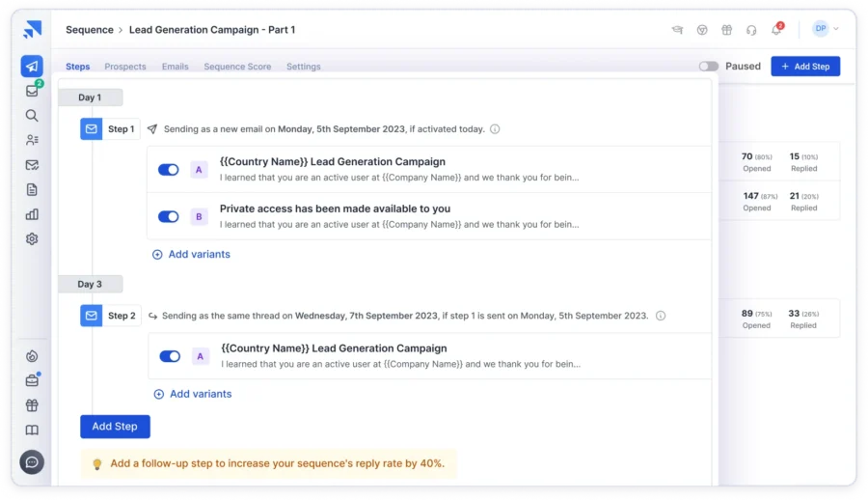Image resolution: width=868 pixels, height=500 pixels.
Task: Click the info icon next to Step 1 schedule
Action: (x=495, y=129)
